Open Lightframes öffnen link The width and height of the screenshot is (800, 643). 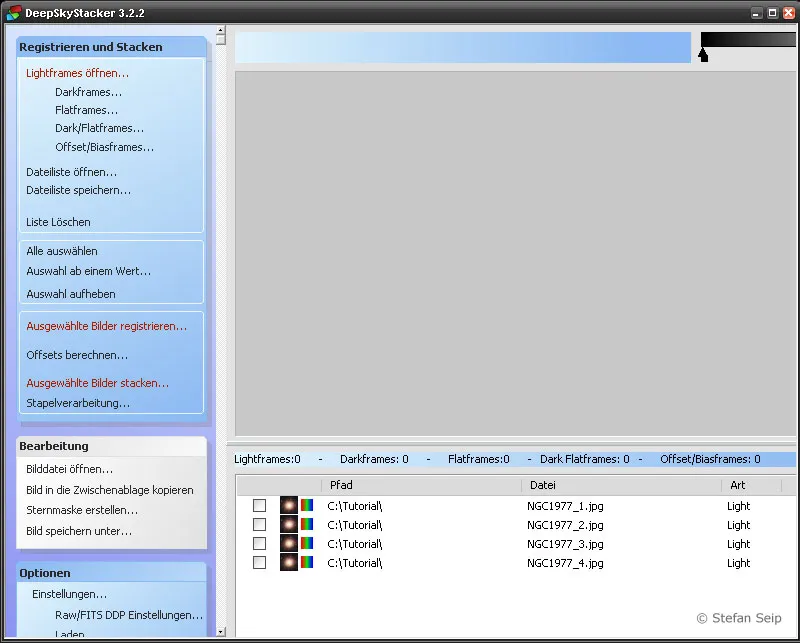pos(77,73)
